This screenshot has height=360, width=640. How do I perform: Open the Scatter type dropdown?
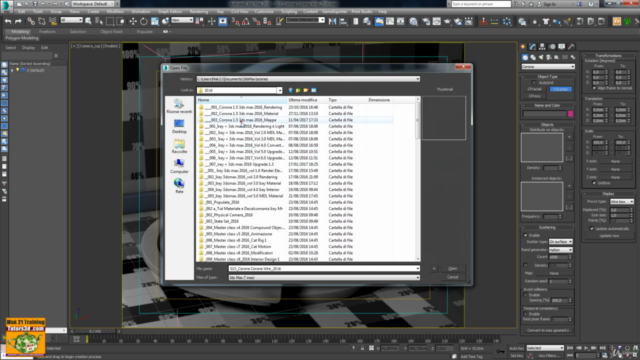click(560, 242)
